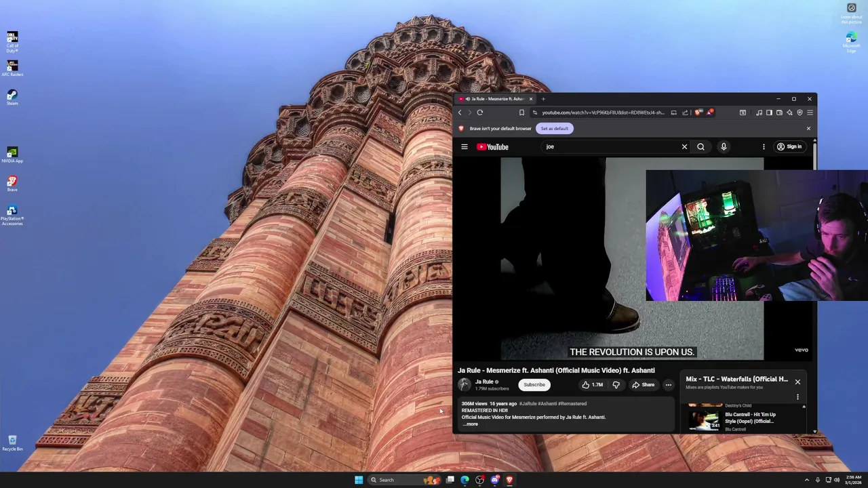Show hidden system tray icons

(806, 480)
